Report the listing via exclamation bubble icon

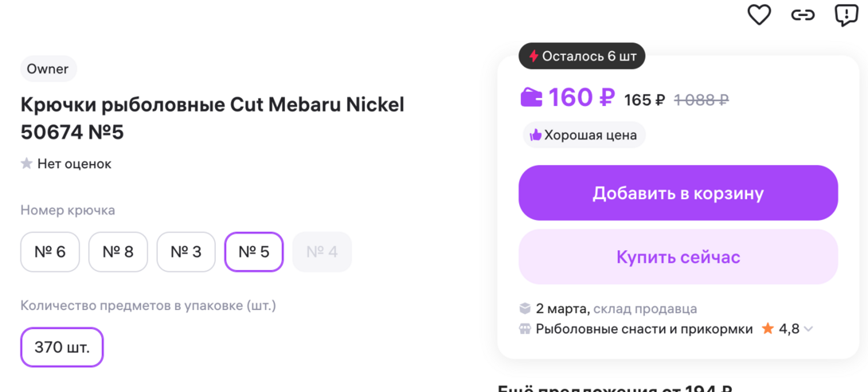point(846,14)
